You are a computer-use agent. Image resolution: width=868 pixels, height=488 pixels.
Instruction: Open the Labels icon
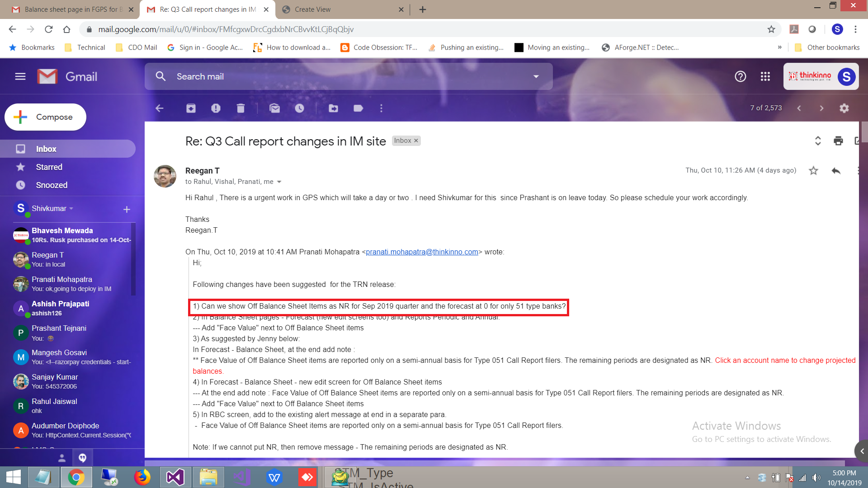pyautogui.click(x=358, y=108)
